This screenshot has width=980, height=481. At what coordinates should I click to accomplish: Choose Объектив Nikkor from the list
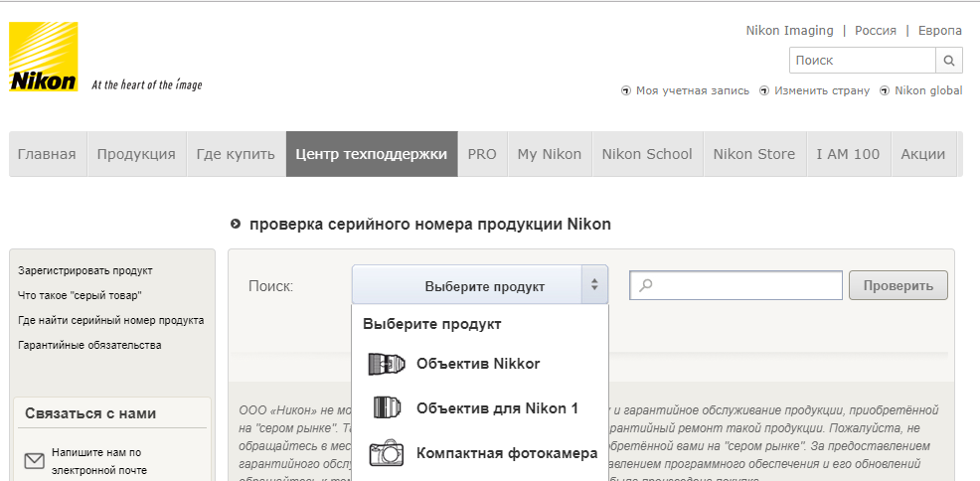pyautogui.click(x=479, y=364)
